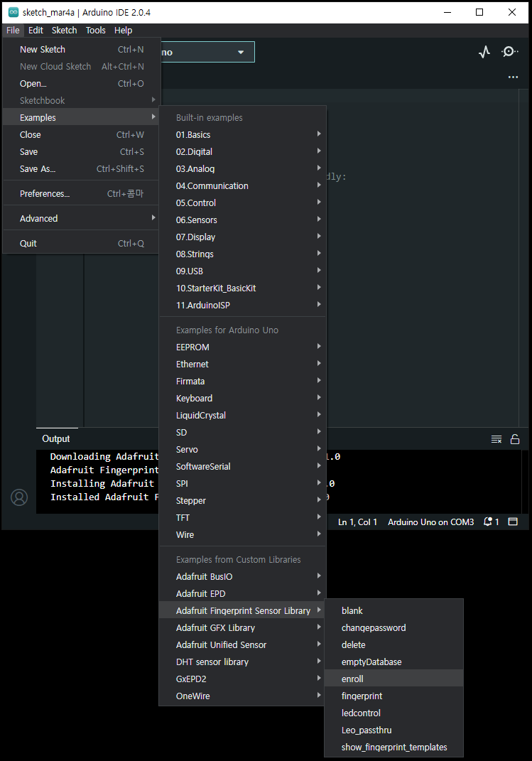The width and height of the screenshot is (532, 761).
Task: Open the board selector dropdown
Action: click(x=207, y=52)
